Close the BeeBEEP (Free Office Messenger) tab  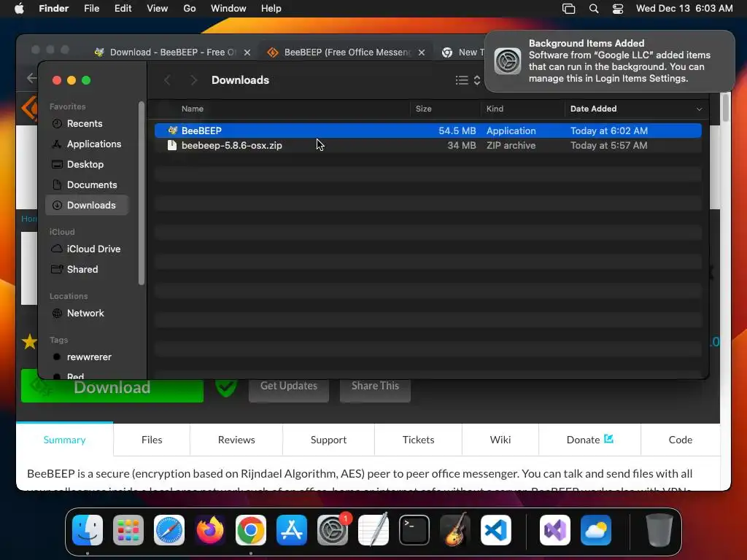tap(422, 52)
